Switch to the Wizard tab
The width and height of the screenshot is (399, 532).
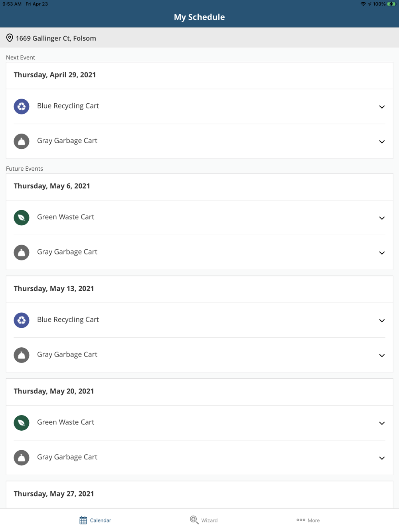pos(204,520)
